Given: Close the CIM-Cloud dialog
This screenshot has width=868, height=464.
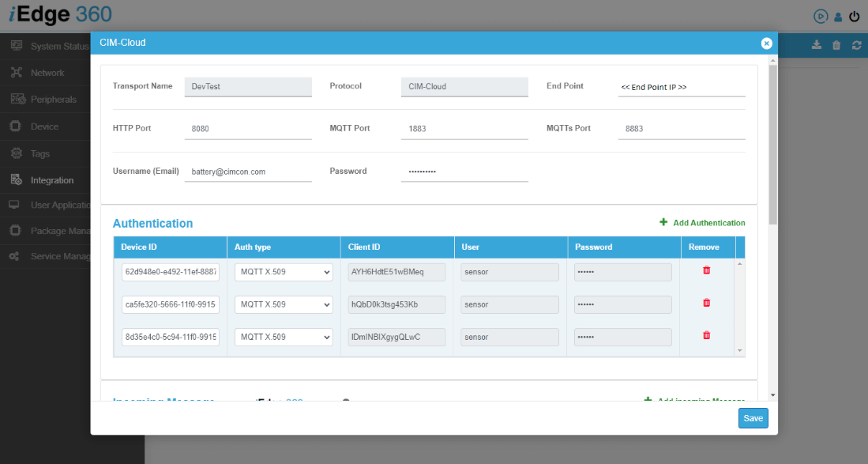Looking at the screenshot, I should [x=766, y=43].
